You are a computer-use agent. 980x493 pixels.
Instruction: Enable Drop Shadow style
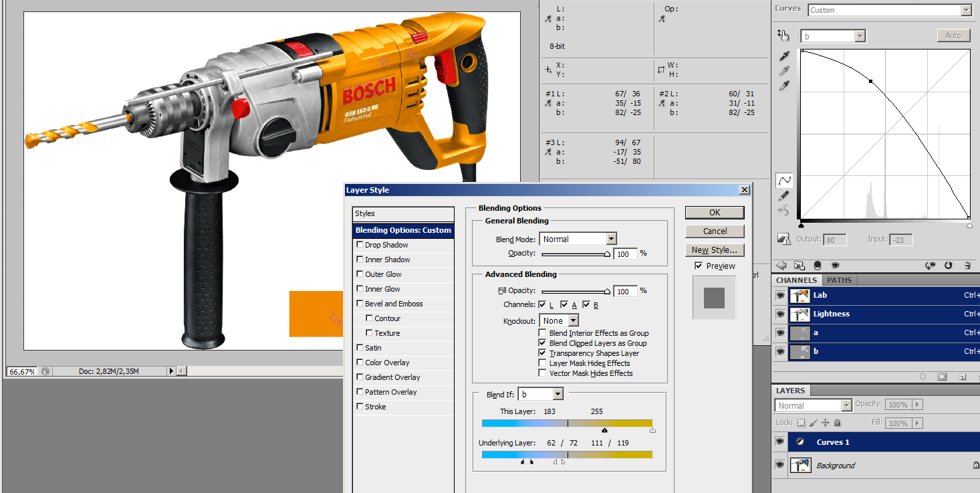pos(360,245)
